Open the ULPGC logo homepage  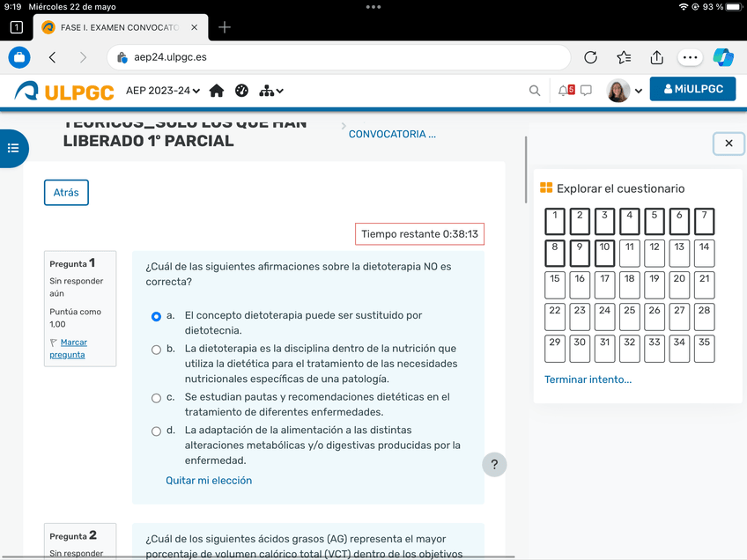64,91
